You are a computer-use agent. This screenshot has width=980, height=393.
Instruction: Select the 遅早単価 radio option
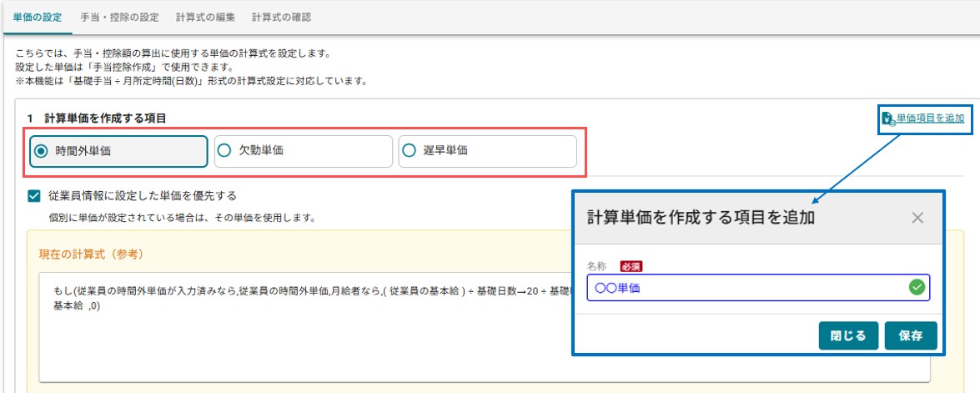488,151
